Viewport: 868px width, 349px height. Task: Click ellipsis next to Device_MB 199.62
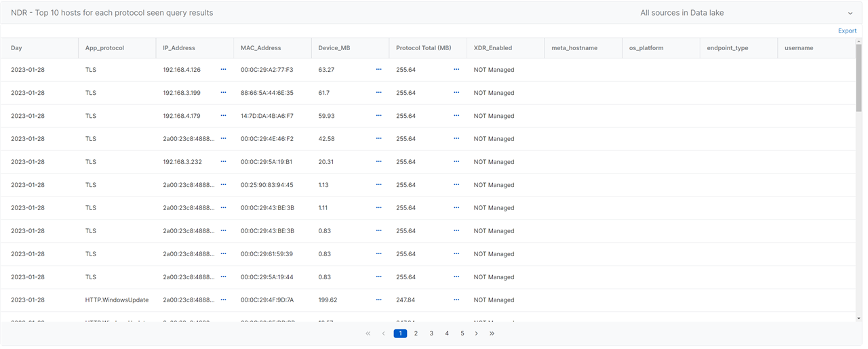pos(378,300)
